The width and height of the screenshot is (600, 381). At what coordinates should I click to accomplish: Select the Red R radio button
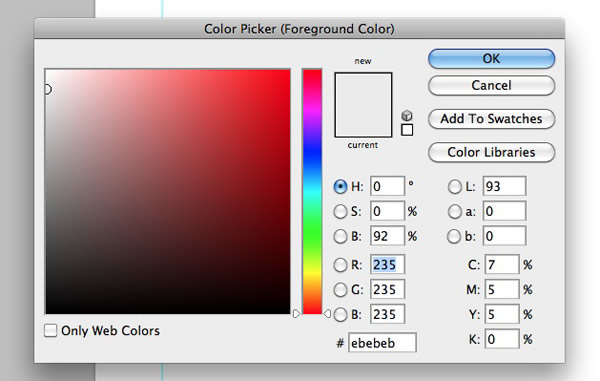click(340, 265)
